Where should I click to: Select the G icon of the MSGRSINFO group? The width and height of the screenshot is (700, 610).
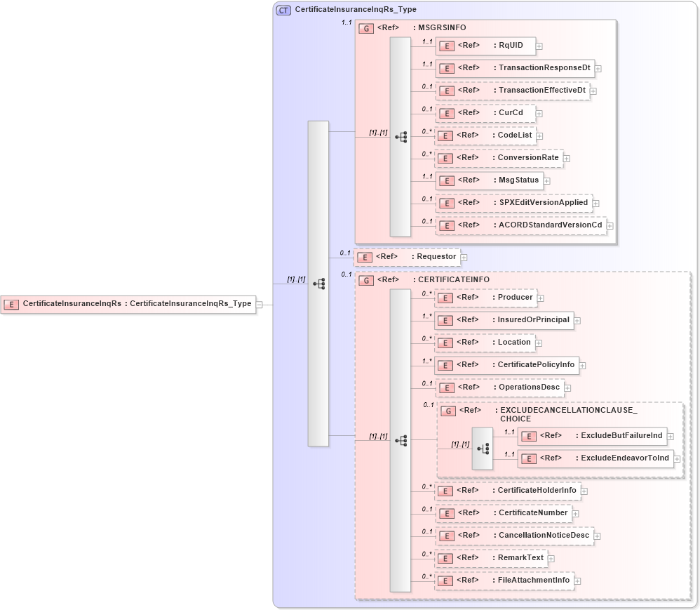pyautogui.click(x=366, y=28)
